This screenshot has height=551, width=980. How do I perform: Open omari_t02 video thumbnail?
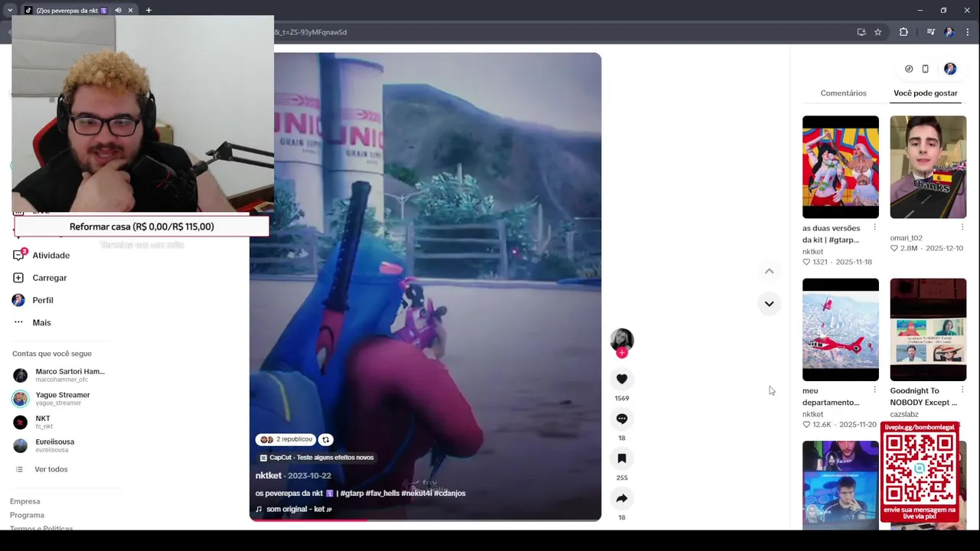tap(928, 167)
